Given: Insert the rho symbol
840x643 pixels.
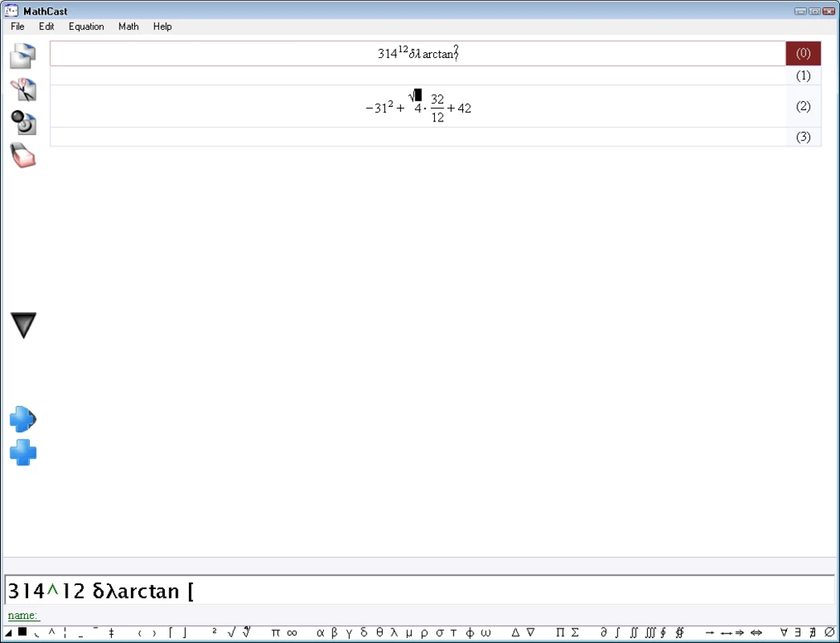Looking at the screenshot, I should 424,633.
